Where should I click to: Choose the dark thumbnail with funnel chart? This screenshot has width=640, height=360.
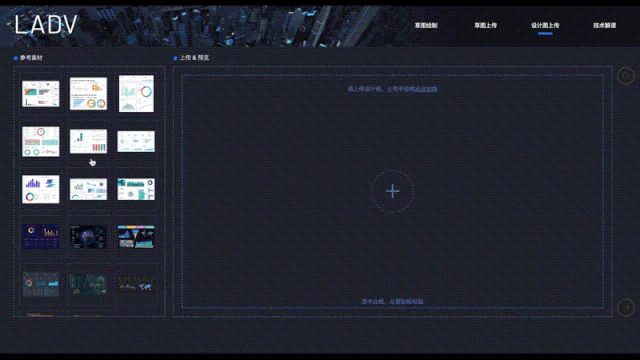click(136, 237)
